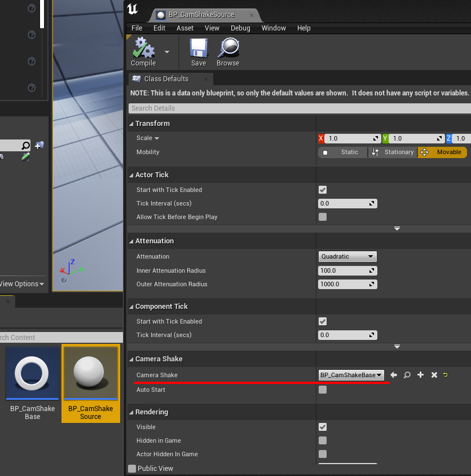The image size is (471, 476).
Task: Switch to the BP_CamShakeSource tab
Action: pos(201,15)
